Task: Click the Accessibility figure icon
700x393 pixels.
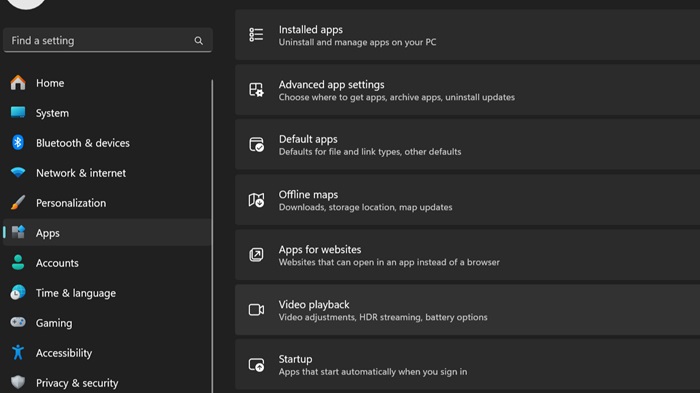Action: (18, 352)
